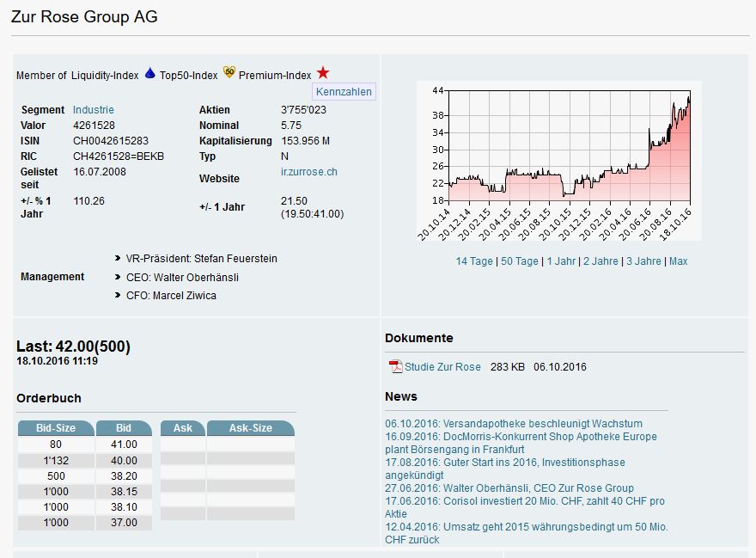
Task: Click the Ask column header
Action: tap(183, 428)
